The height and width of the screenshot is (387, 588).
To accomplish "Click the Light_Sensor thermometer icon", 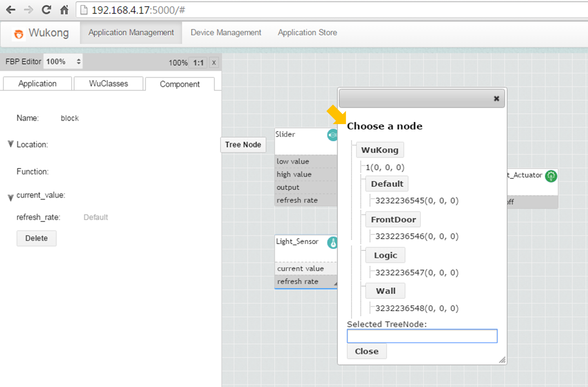I will pos(332,243).
